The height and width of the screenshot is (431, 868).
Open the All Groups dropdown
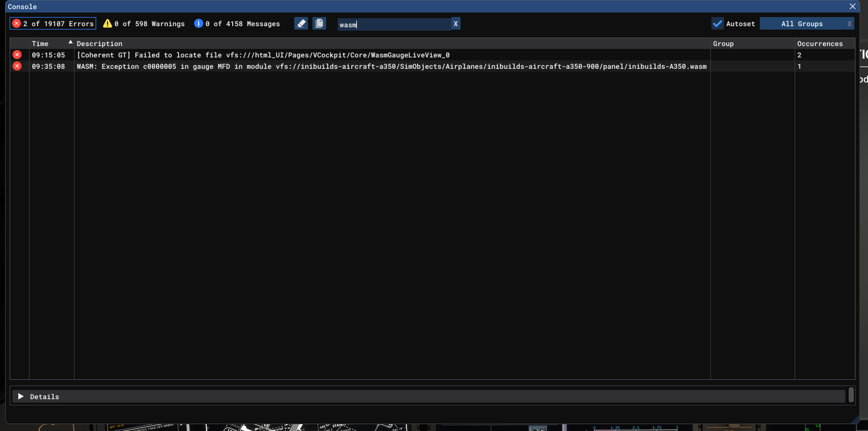pos(801,24)
